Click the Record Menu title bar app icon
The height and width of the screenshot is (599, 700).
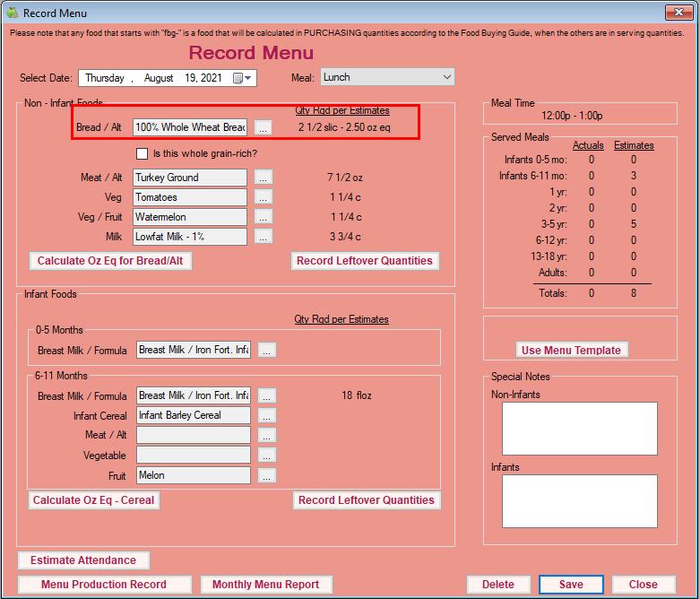click(12, 13)
